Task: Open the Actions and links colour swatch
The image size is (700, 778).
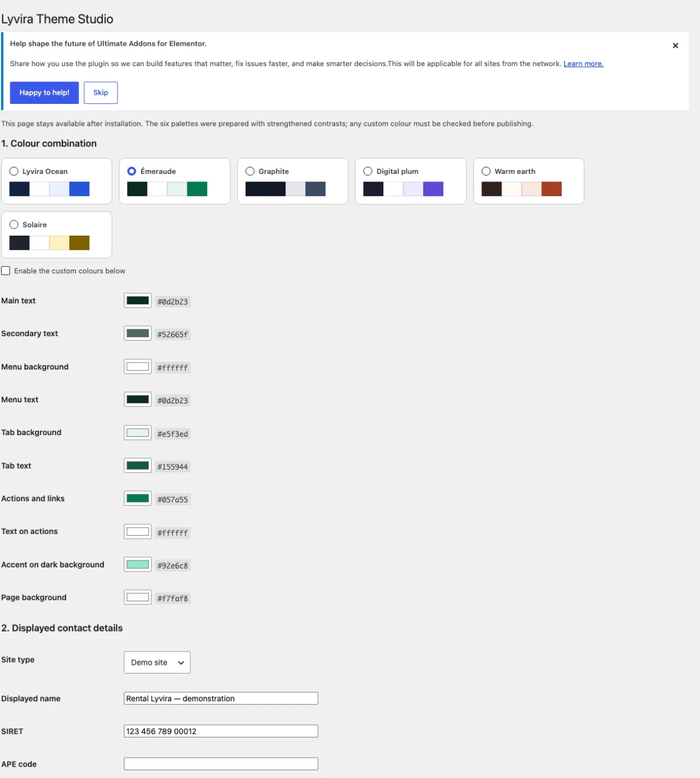Action: [138, 499]
